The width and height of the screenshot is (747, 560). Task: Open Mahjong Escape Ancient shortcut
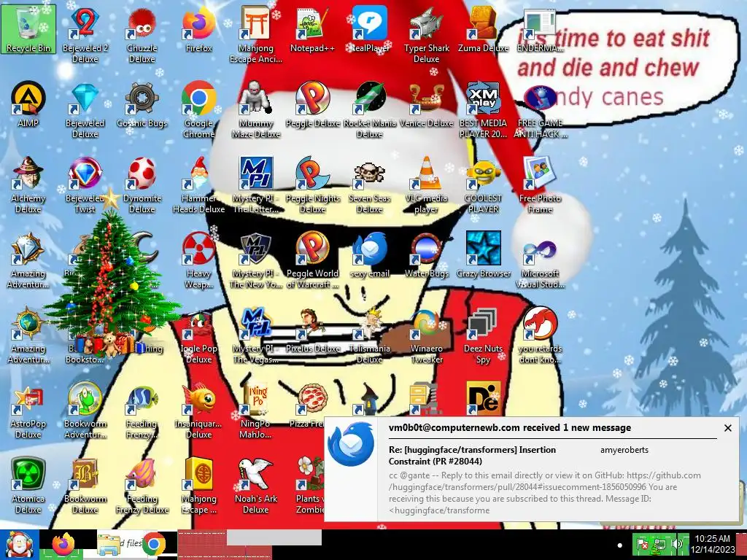point(256,35)
